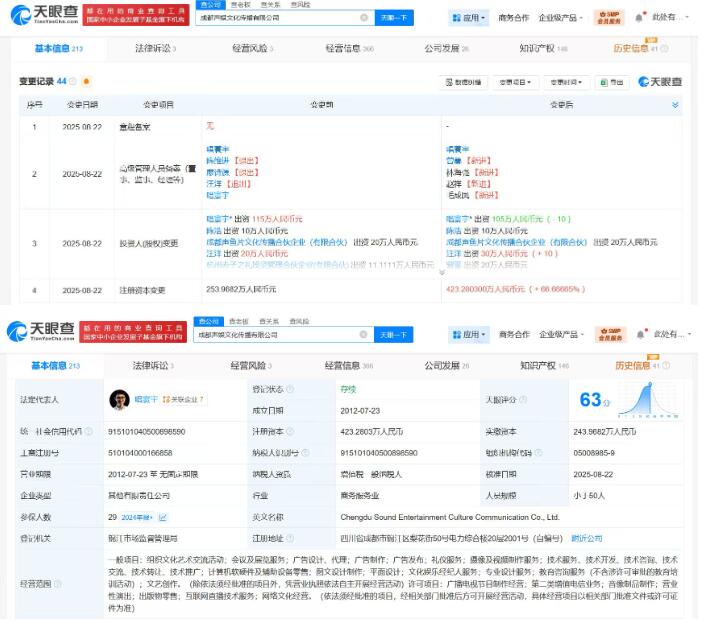Open the 知识产权 tab
Screen dimensions: 717x621
[x=542, y=48]
